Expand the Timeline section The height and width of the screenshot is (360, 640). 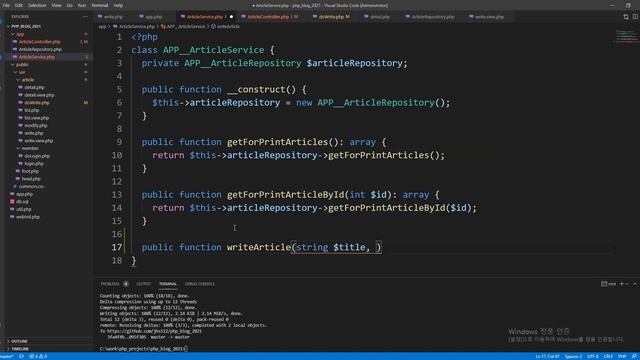20,349
